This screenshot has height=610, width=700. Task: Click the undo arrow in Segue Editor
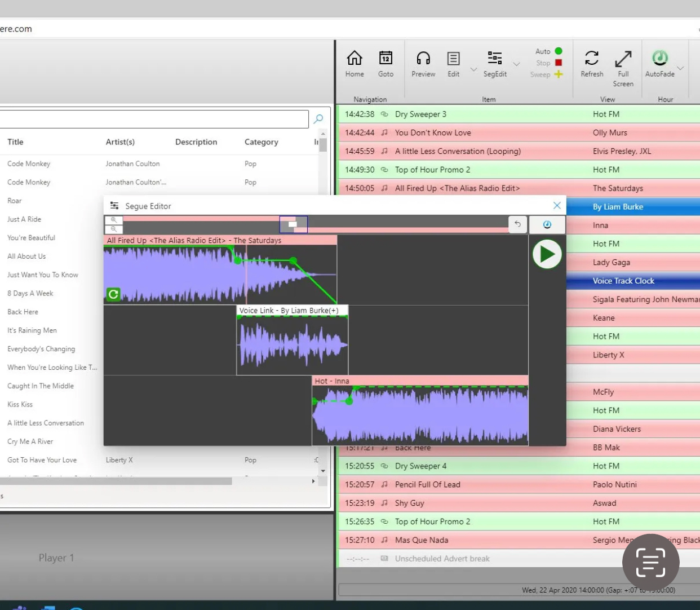[517, 224]
